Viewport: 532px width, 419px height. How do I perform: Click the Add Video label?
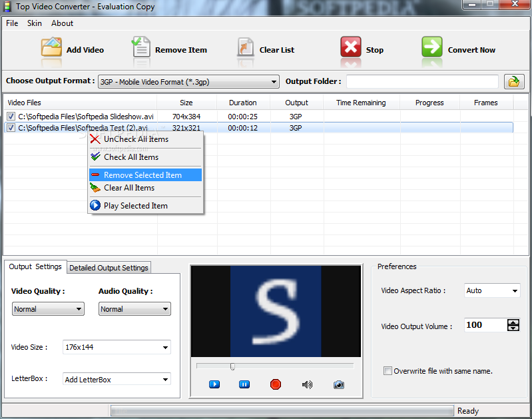(x=85, y=50)
